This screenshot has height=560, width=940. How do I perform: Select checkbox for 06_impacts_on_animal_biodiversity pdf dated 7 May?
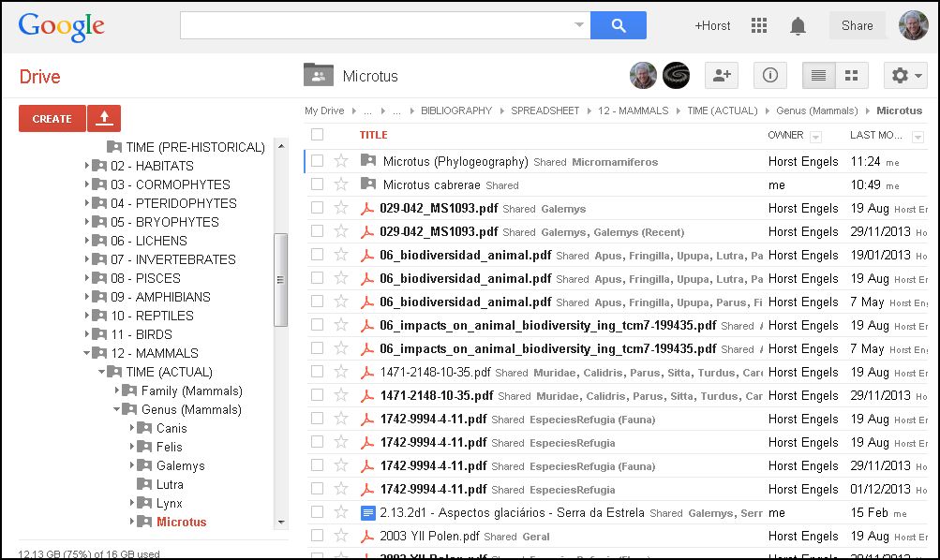point(317,348)
